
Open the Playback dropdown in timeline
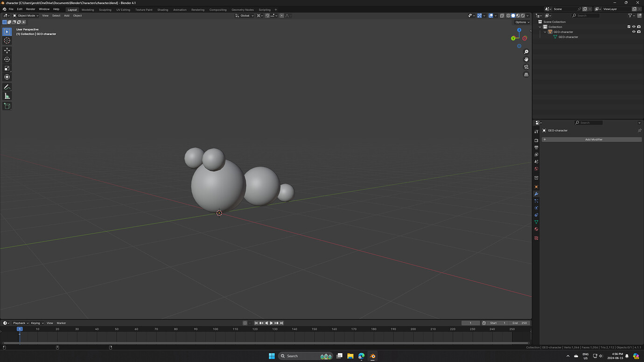tap(21, 323)
